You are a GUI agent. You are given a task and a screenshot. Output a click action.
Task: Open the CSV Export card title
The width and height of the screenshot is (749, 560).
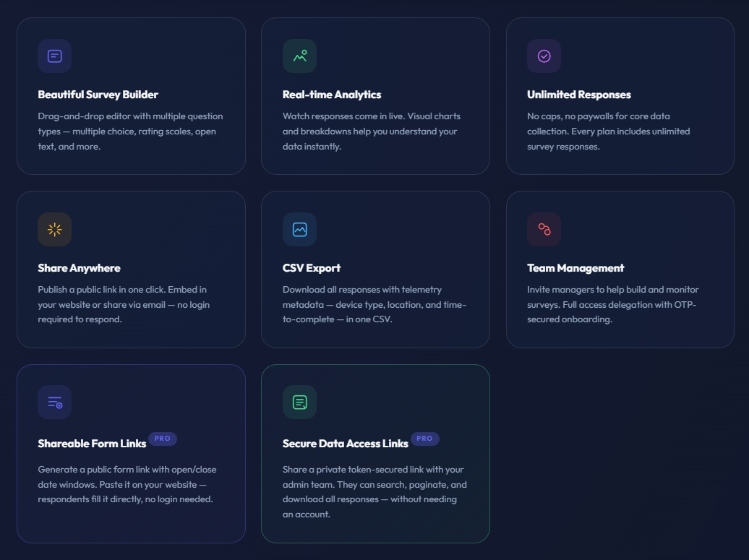point(312,268)
